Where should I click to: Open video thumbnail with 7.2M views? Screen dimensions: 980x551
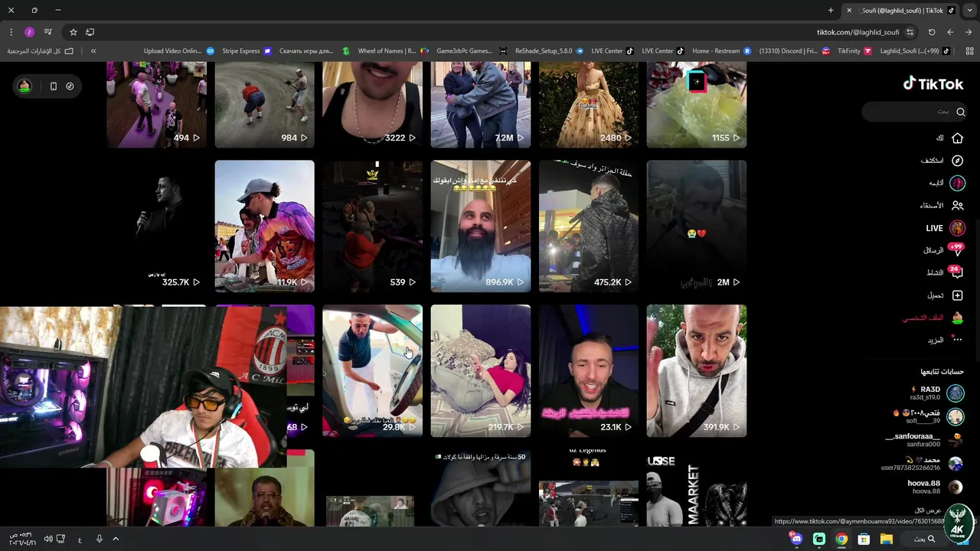[480, 105]
